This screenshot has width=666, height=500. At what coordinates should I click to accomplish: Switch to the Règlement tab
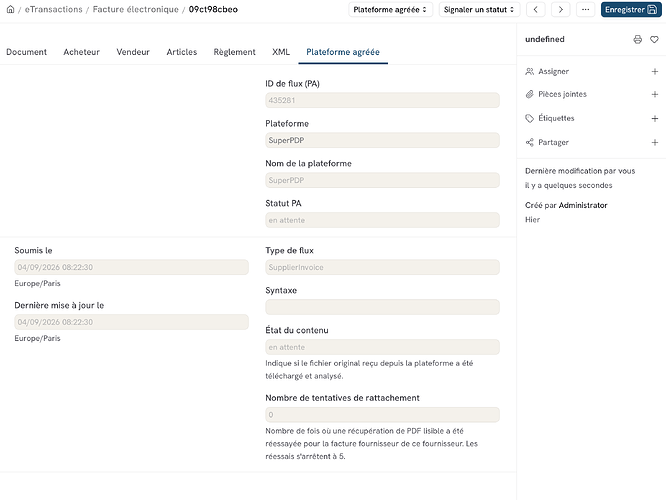point(234,52)
